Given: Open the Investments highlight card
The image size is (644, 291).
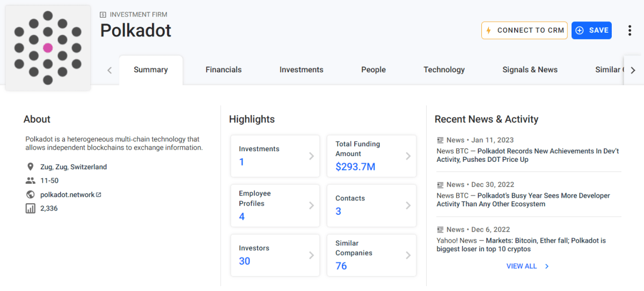Looking at the screenshot, I should pyautogui.click(x=275, y=156).
